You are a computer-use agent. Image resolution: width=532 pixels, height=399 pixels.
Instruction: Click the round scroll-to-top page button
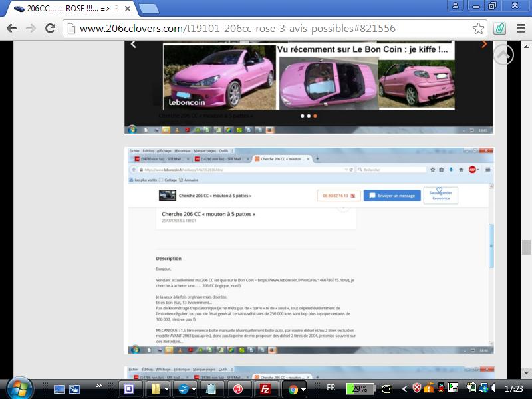point(503,55)
